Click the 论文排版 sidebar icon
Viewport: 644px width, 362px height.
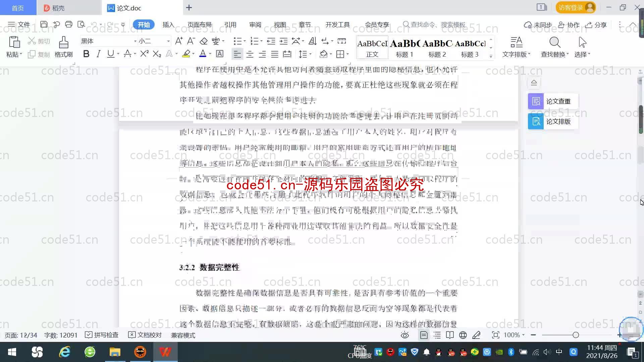537,121
